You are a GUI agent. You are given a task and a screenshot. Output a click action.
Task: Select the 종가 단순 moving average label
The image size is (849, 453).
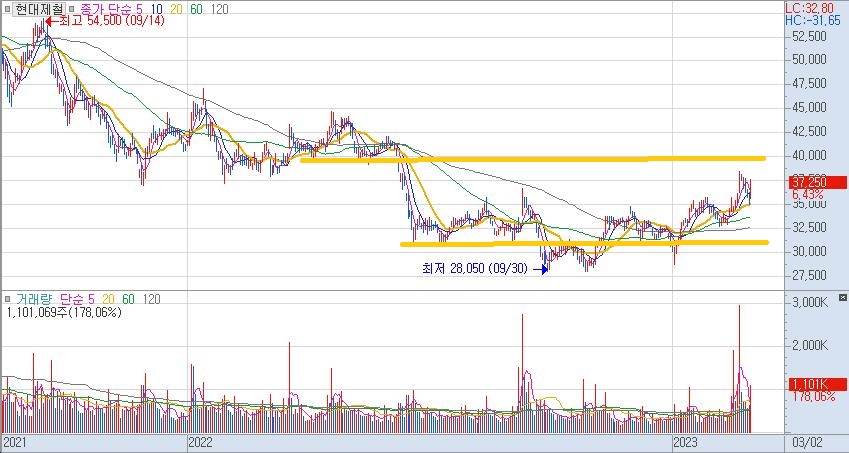(106, 9)
